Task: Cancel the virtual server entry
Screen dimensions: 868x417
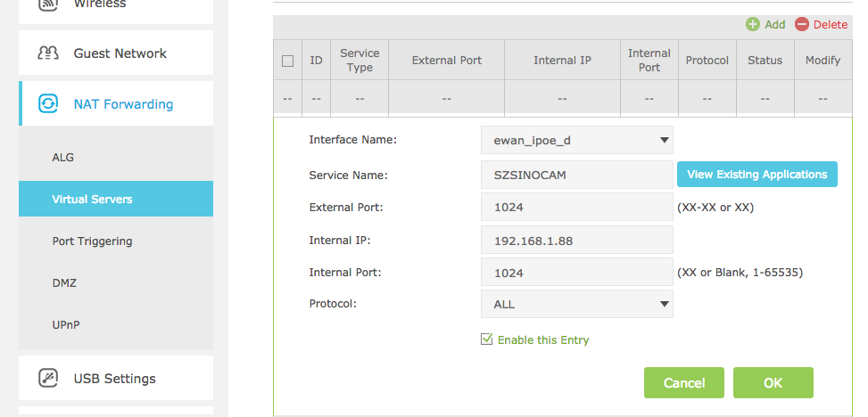Action: coord(683,383)
